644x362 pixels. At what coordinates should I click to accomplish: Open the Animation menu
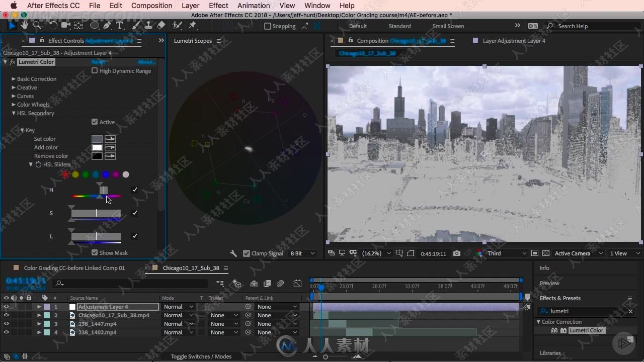click(x=254, y=6)
